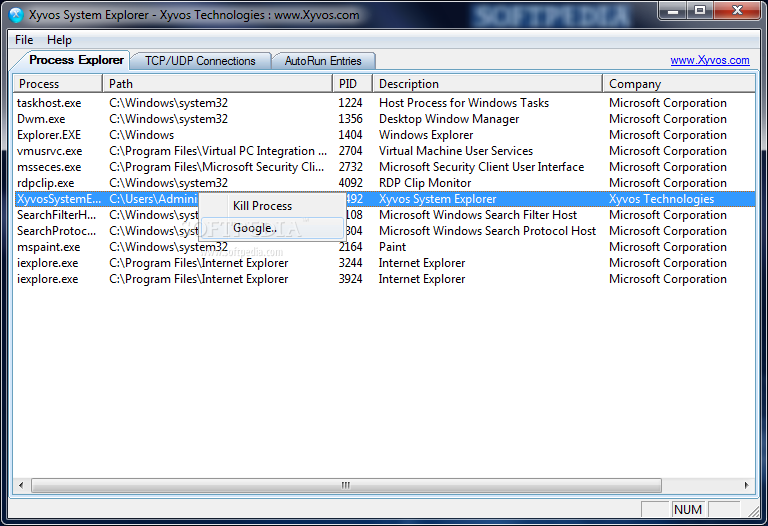Click PID 2732 cell
This screenshot has height=526, width=768.
[350, 167]
